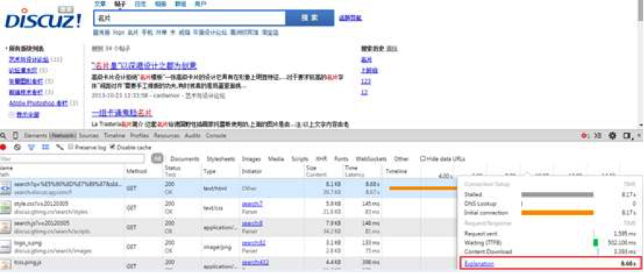This screenshot has width=644, height=273.
Task: Filter requests by Documents
Action: 185,159
